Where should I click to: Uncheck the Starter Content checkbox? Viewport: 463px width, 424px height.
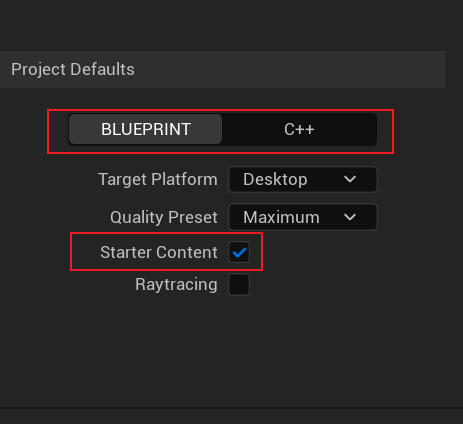tap(239, 252)
